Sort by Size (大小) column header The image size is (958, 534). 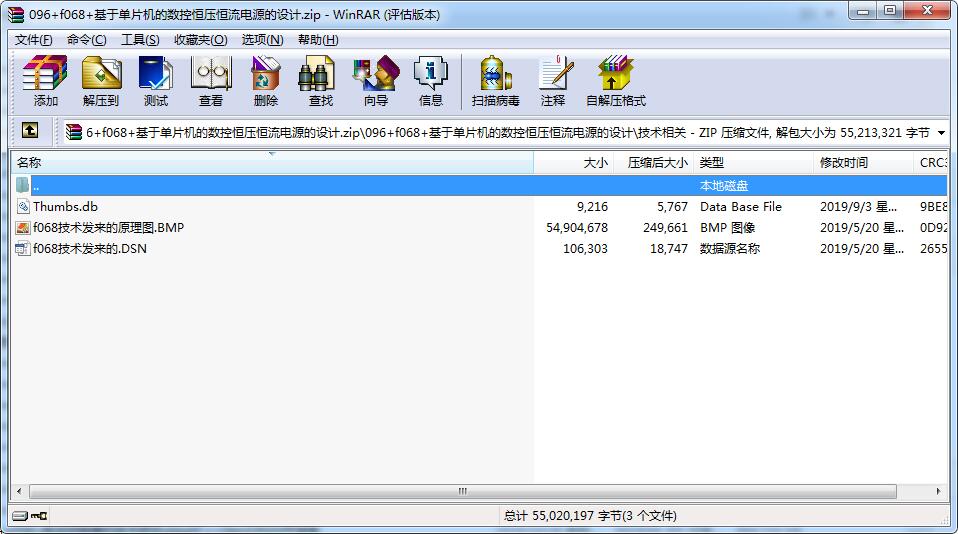pyautogui.click(x=574, y=163)
